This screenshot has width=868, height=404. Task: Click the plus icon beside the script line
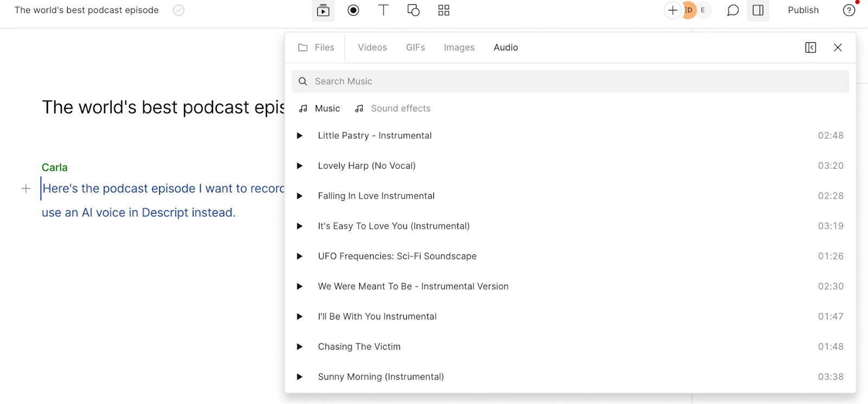click(x=25, y=189)
